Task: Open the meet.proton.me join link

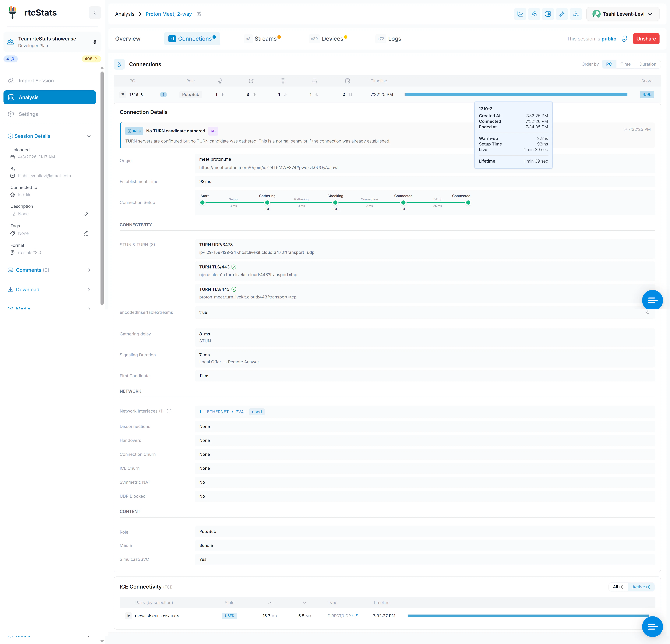Action: pyautogui.click(x=269, y=167)
